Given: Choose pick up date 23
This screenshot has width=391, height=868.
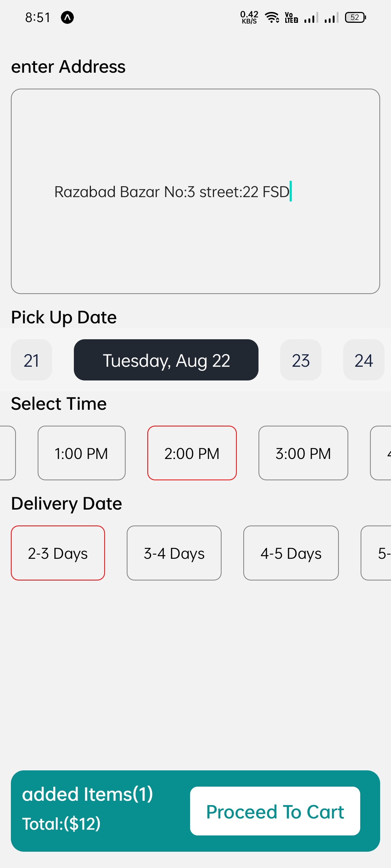Looking at the screenshot, I should pyautogui.click(x=301, y=360).
